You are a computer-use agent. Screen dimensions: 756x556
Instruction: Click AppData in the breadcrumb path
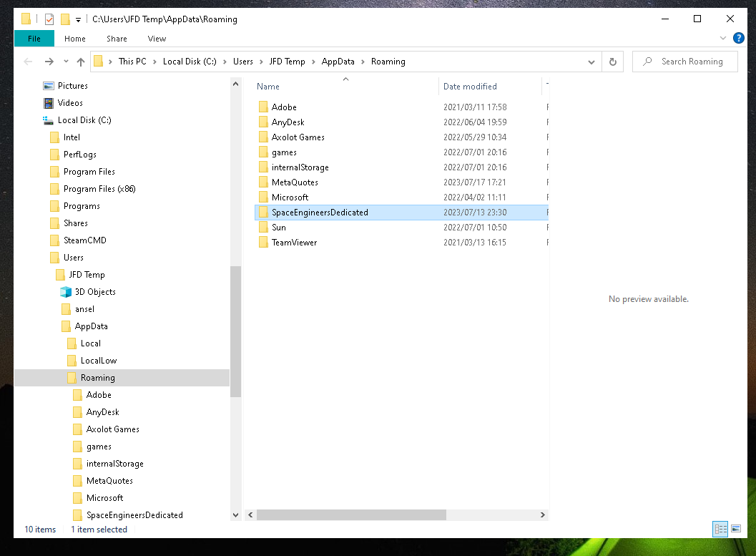[x=338, y=62]
